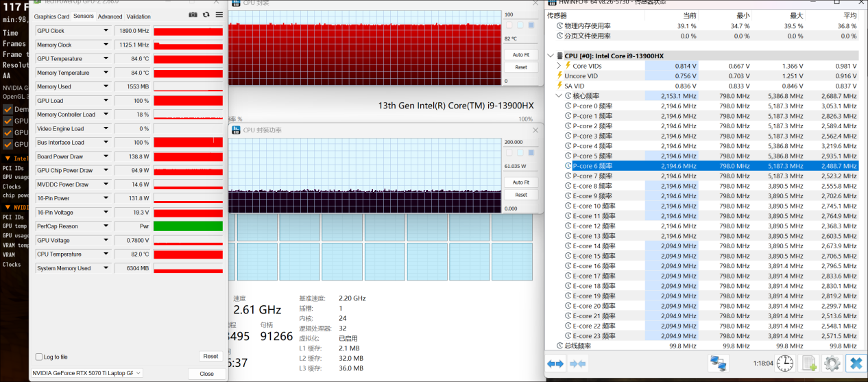Click HWiNFO expand columns arrows icon
868x382 pixels.
tap(555, 364)
